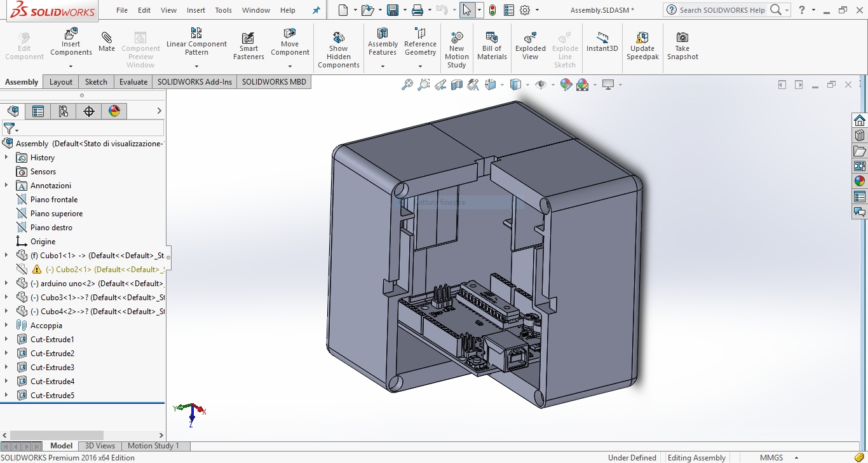Open Appearances task pane color ball

tap(860, 181)
